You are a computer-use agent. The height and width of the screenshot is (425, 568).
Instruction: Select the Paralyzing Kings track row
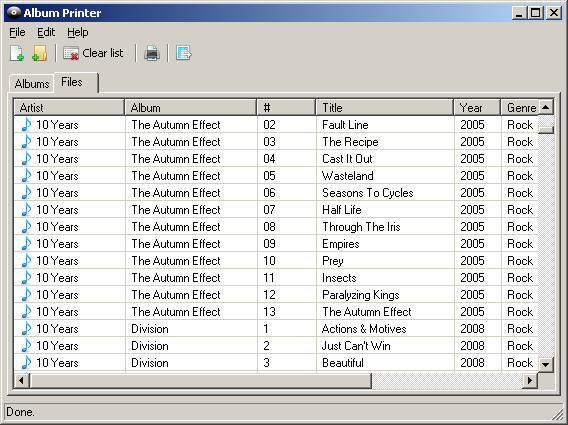click(276, 295)
